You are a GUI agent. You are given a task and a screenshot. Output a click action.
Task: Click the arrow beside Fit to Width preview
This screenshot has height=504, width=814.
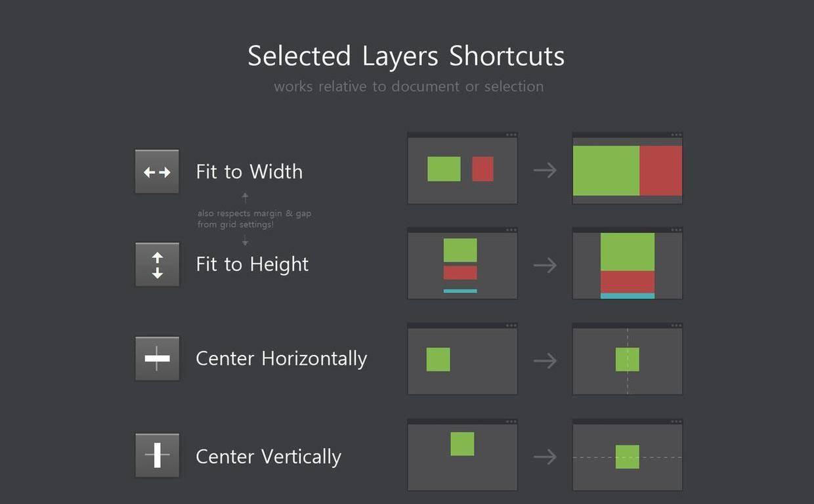tap(545, 171)
